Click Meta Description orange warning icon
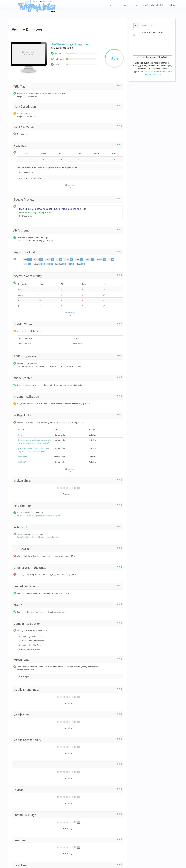This screenshot has height=868, width=186. pyautogui.click(x=15, y=114)
